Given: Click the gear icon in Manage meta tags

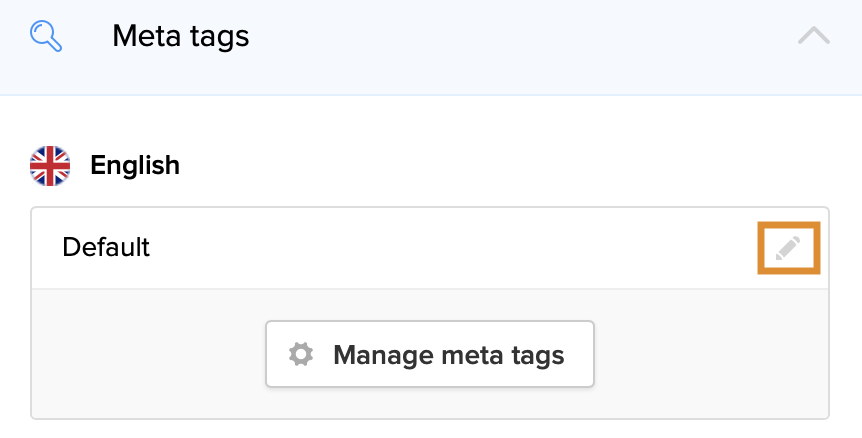Looking at the screenshot, I should tap(301, 354).
